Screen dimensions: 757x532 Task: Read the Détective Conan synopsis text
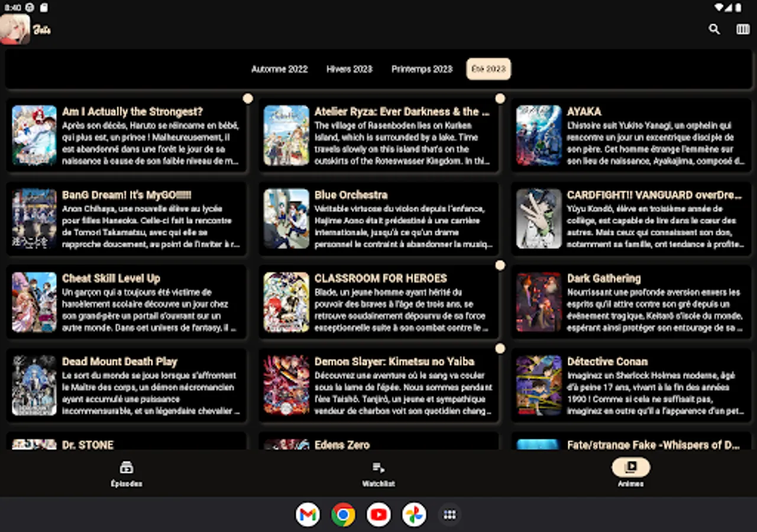pyautogui.click(x=655, y=393)
